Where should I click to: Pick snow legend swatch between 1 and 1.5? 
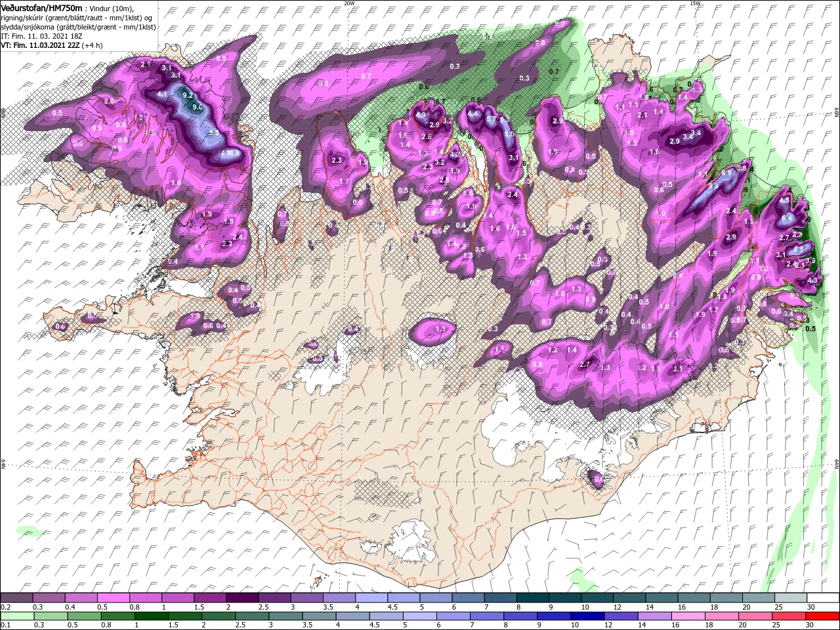coord(178,598)
